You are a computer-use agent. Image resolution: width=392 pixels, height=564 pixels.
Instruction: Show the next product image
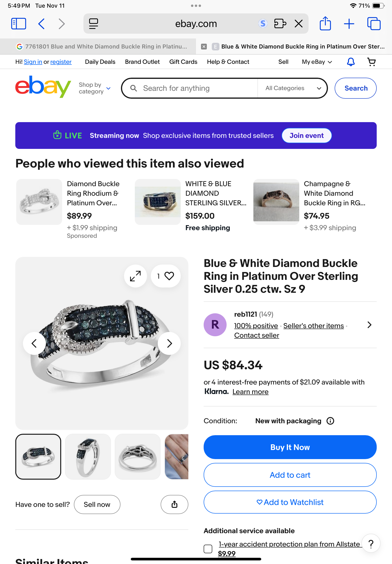tap(169, 343)
